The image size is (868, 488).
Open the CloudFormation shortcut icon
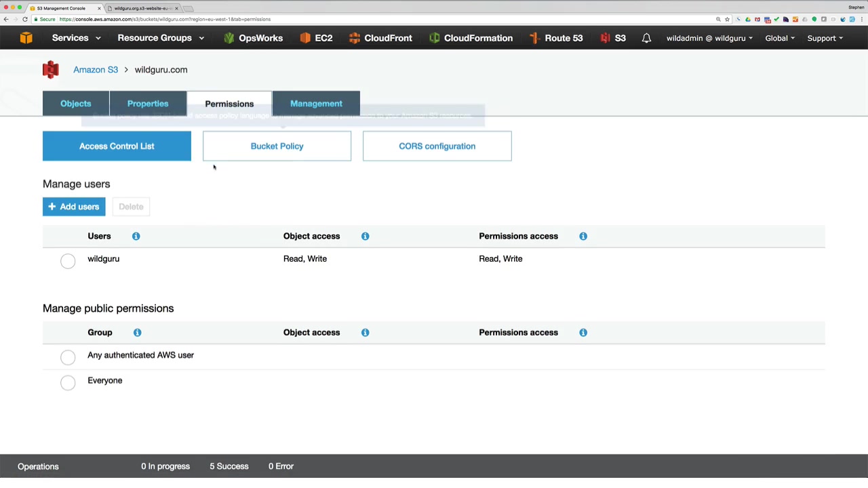coord(434,38)
